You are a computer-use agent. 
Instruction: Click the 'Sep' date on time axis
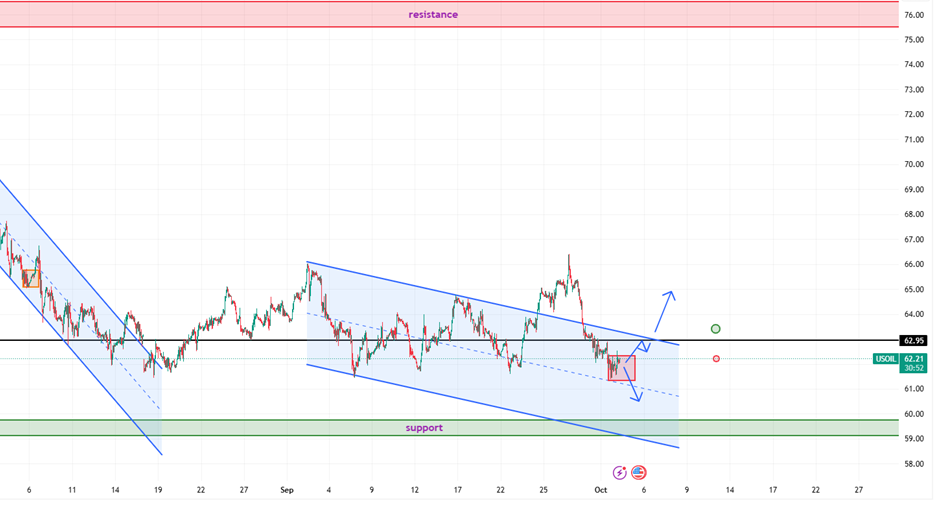[x=288, y=490]
